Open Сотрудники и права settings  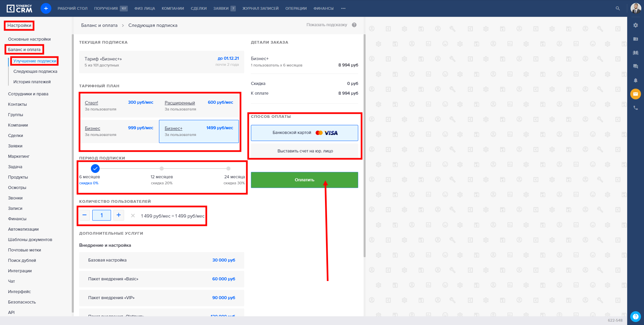(x=28, y=94)
